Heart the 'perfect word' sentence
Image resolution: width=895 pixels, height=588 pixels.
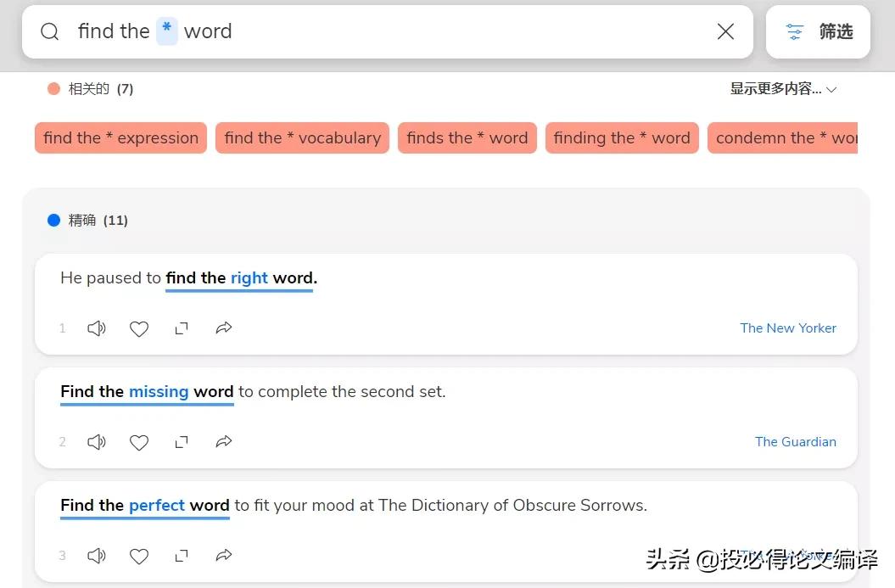point(139,556)
